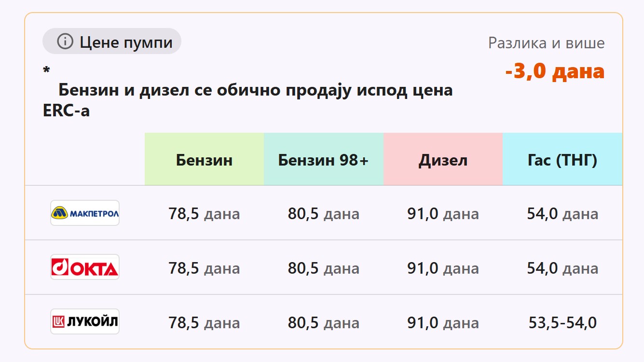Image resolution: width=644 pixels, height=362 pixels.
Task: Select the Дизел column header
Action: coord(443,160)
